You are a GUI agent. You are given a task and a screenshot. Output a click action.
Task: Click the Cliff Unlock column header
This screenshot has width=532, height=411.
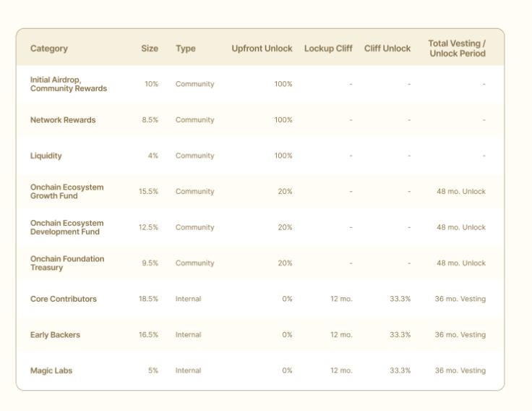coord(387,48)
